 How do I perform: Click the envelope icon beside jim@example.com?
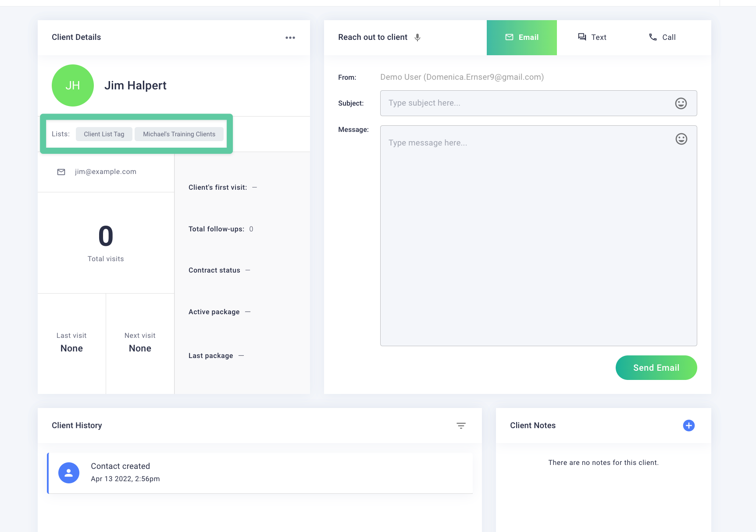click(x=61, y=172)
